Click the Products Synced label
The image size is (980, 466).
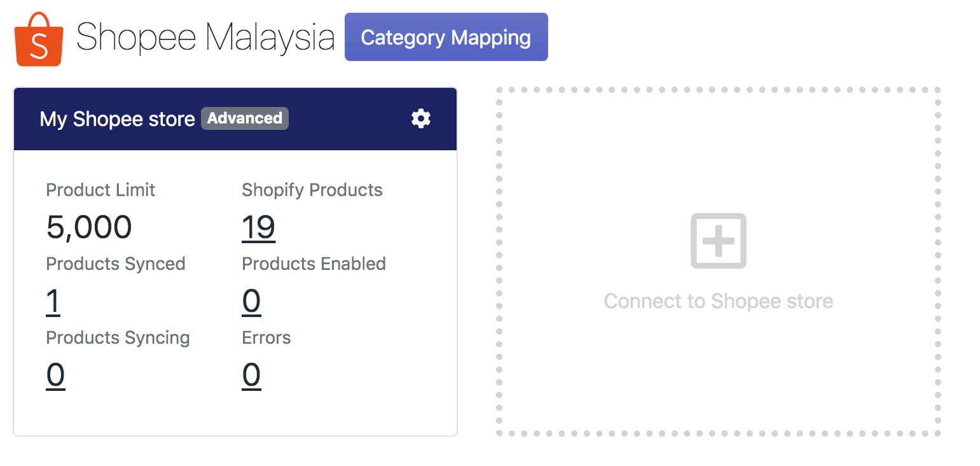[116, 264]
